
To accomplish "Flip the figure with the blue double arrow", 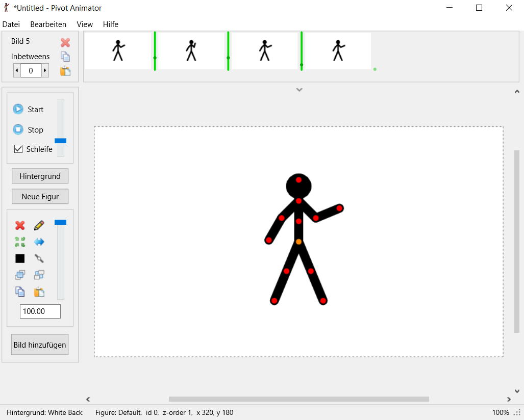I will coord(39,242).
